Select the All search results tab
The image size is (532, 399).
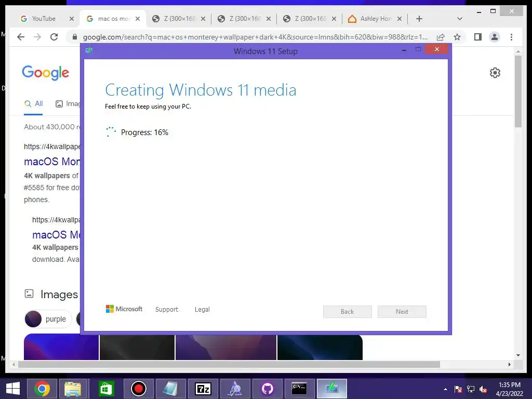[33, 104]
